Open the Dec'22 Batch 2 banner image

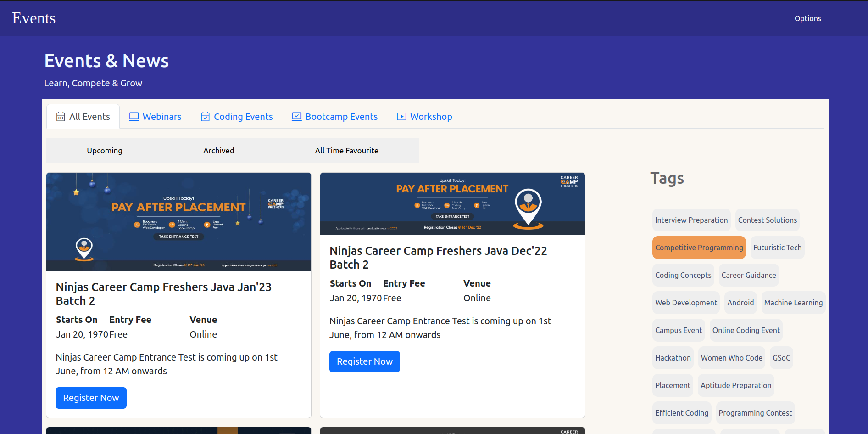pyautogui.click(x=452, y=203)
